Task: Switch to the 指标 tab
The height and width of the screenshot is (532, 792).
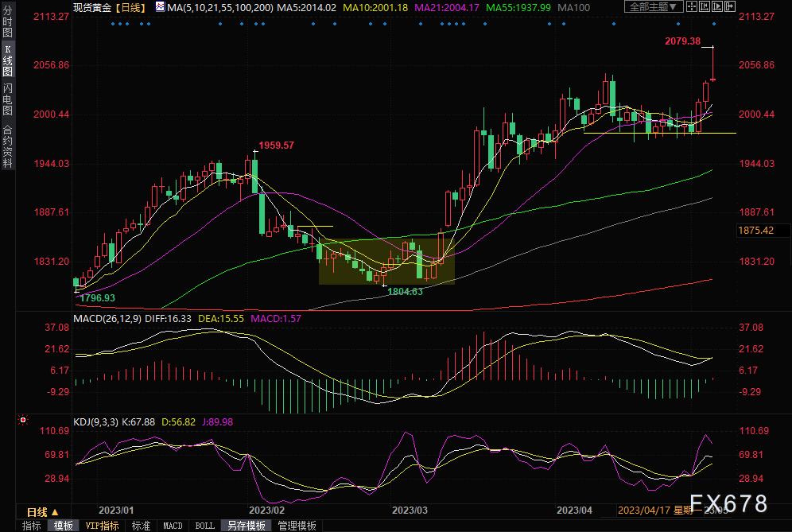Action: tap(32, 526)
